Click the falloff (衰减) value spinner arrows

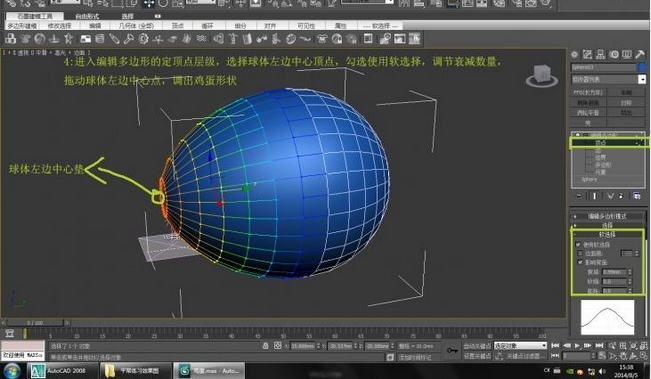[630, 272]
